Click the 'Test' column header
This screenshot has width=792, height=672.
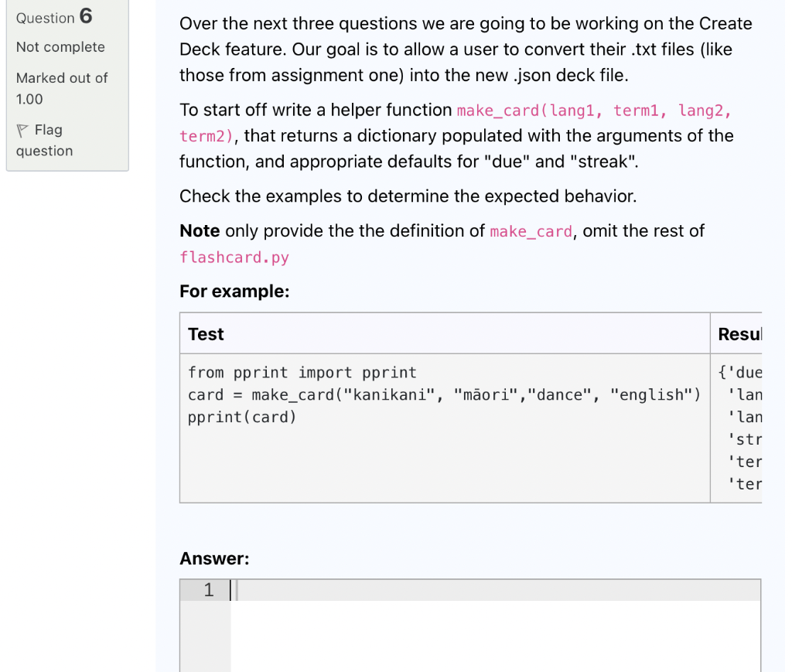pos(205,333)
